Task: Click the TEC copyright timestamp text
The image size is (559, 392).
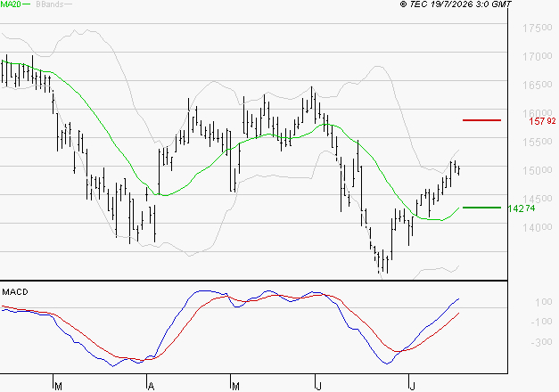Action: (456, 4)
